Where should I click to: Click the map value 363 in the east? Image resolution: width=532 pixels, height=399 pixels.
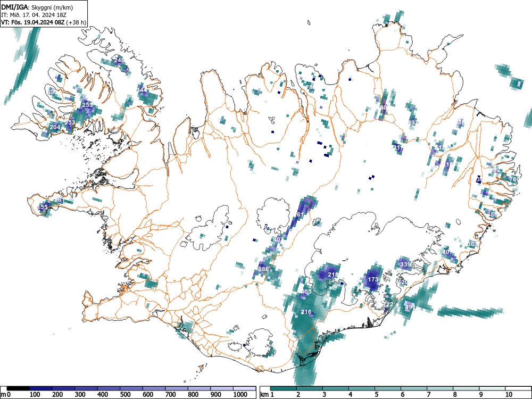click(472, 244)
